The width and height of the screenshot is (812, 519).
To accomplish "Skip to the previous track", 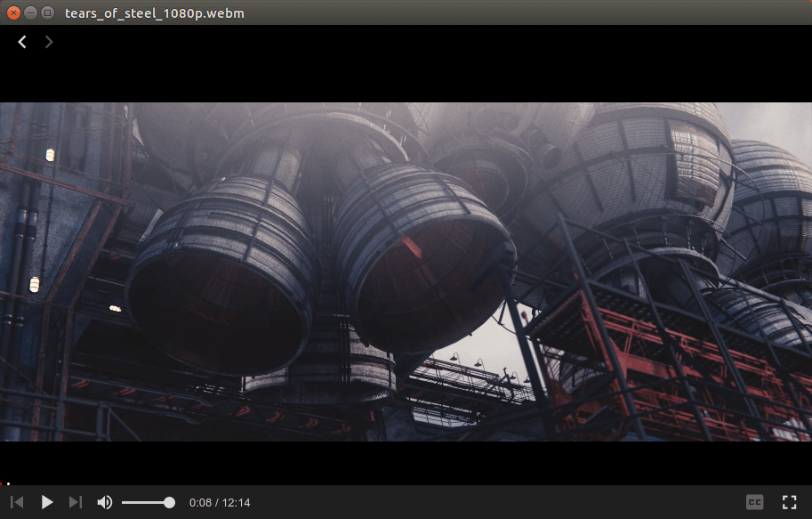I will [x=17, y=503].
